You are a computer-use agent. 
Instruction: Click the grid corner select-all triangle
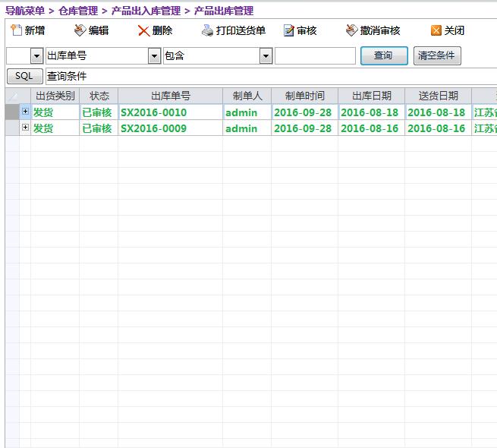12,96
